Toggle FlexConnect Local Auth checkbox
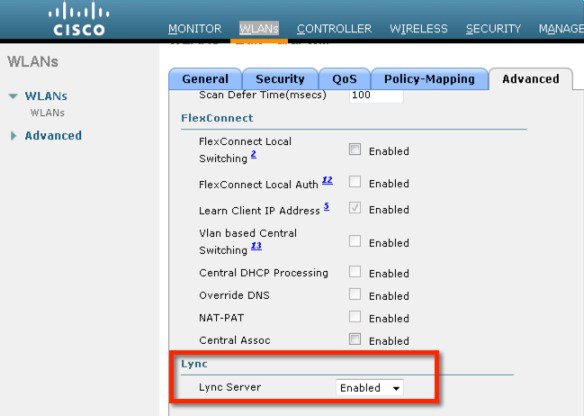584x416 pixels. coord(355,182)
